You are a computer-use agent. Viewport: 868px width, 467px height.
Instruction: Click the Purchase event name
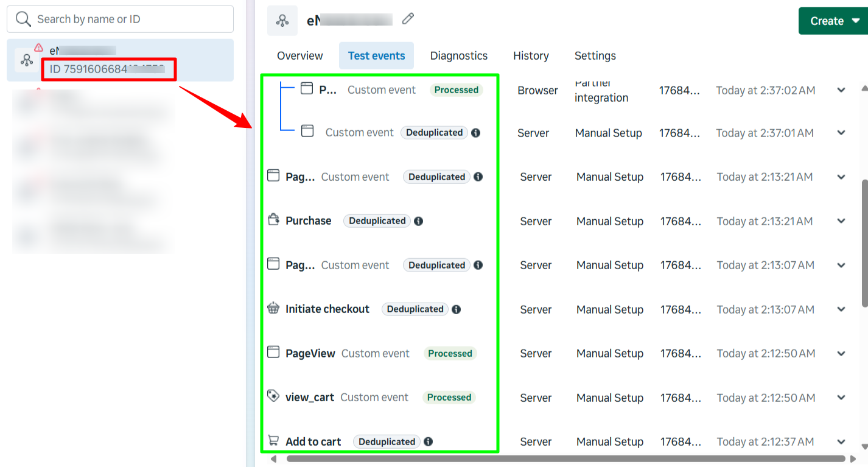point(309,221)
